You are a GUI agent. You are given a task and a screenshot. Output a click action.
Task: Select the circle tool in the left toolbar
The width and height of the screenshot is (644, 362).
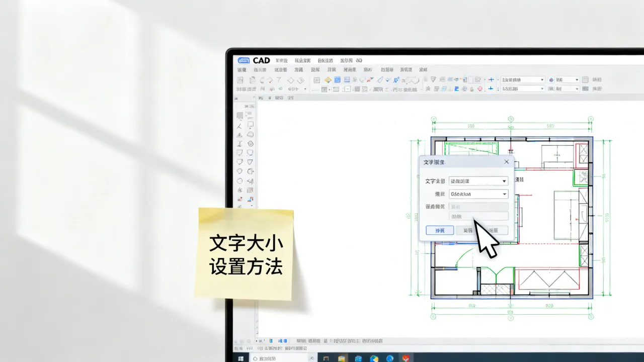point(239,180)
